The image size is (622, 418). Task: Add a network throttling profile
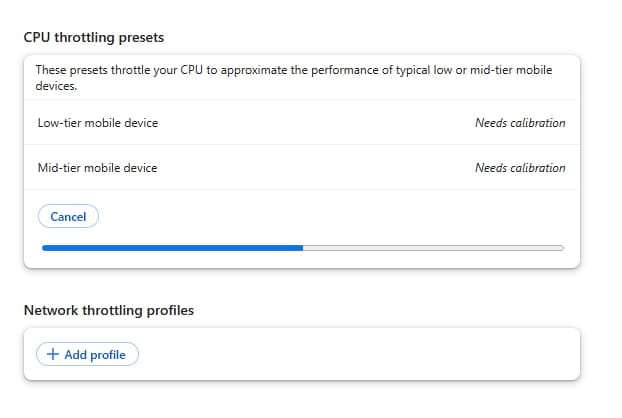pyautogui.click(x=87, y=354)
